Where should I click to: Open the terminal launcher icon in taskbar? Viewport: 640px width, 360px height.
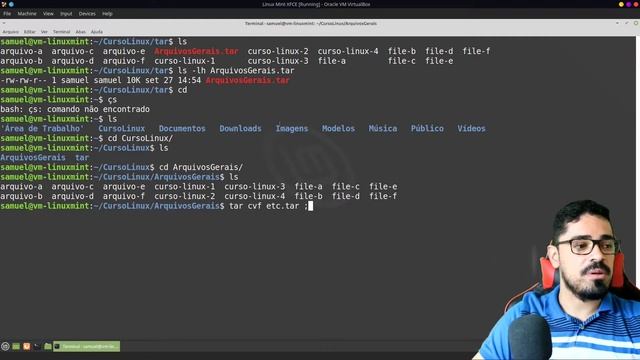(37, 347)
